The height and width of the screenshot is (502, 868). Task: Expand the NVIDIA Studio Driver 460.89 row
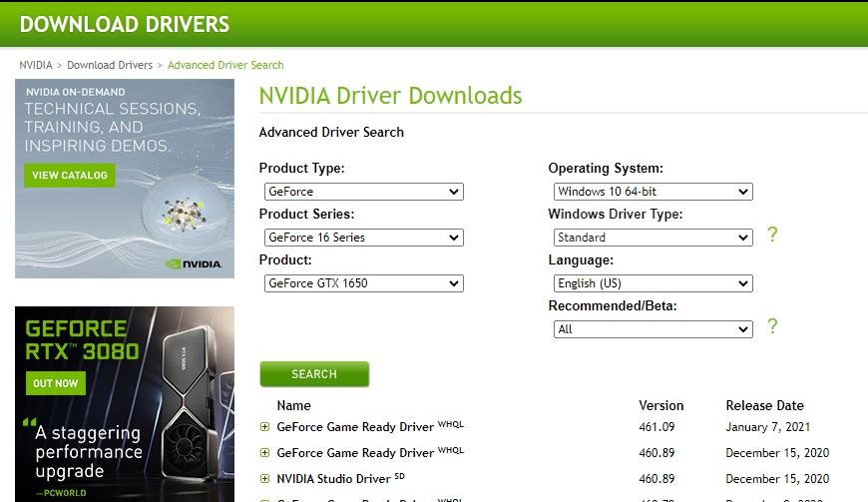pyautogui.click(x=264, y=479)
